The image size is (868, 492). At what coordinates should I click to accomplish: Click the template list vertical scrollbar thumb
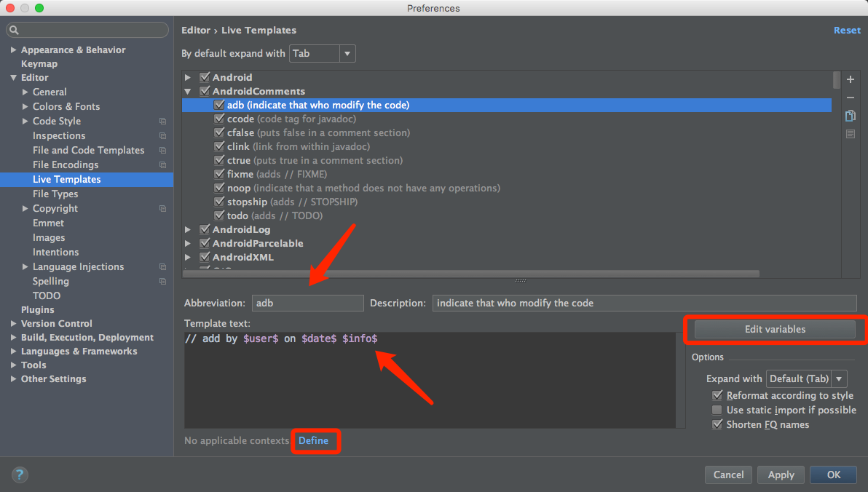pos(837,79)
